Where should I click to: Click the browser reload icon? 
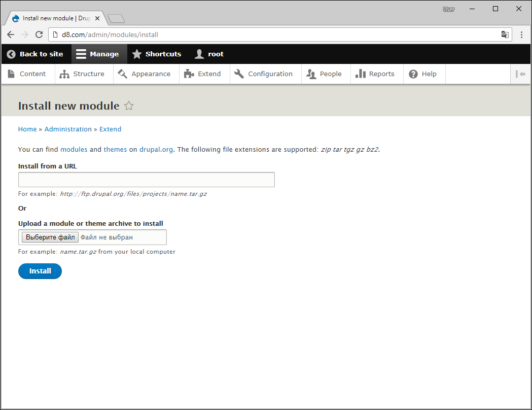(39, 35)
